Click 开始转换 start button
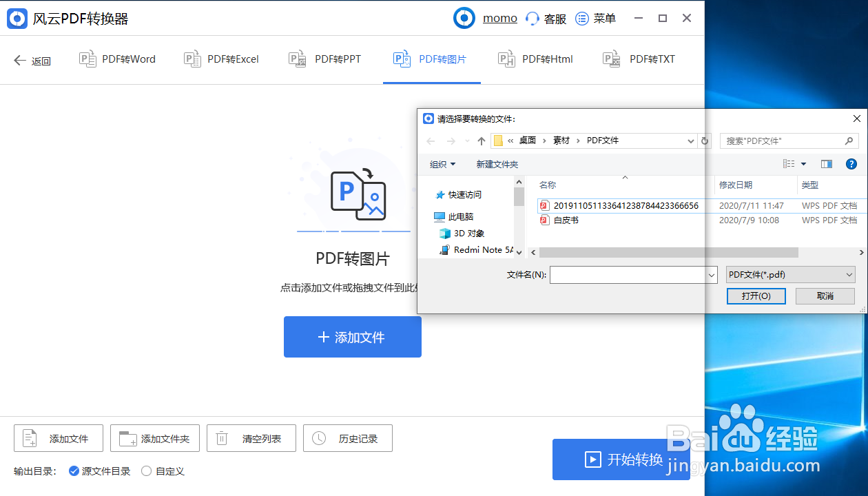 (x=621, y=459)
